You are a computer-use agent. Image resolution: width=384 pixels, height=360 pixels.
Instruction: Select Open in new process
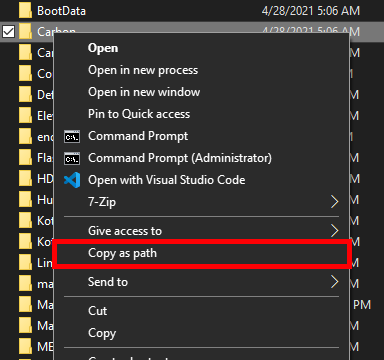pyautogui.click(x=143, y=70)
